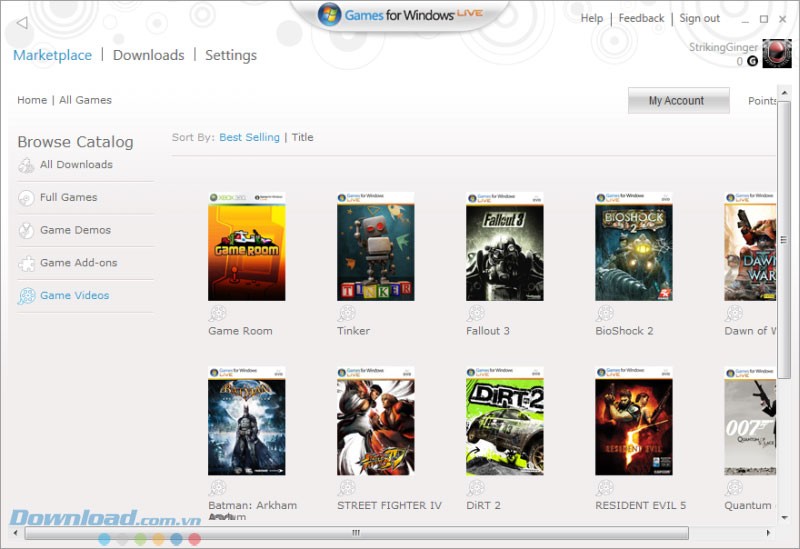The height and width of the screenshot is (549, 800).
Task: Browse Game Videos category
Action: pos(74,295)
